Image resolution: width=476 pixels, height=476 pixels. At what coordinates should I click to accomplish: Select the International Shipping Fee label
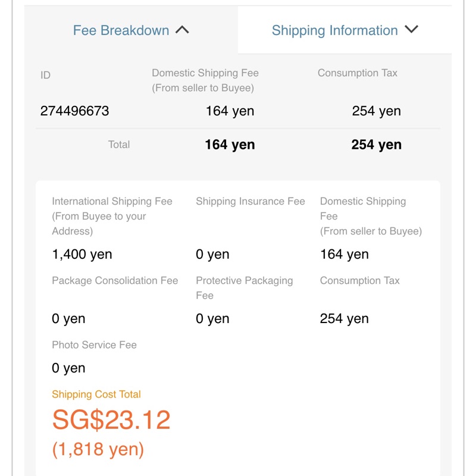[112, 216]
